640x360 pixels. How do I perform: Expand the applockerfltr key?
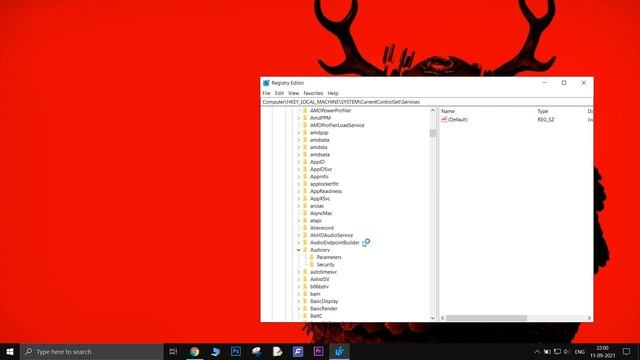coord(298,184)
